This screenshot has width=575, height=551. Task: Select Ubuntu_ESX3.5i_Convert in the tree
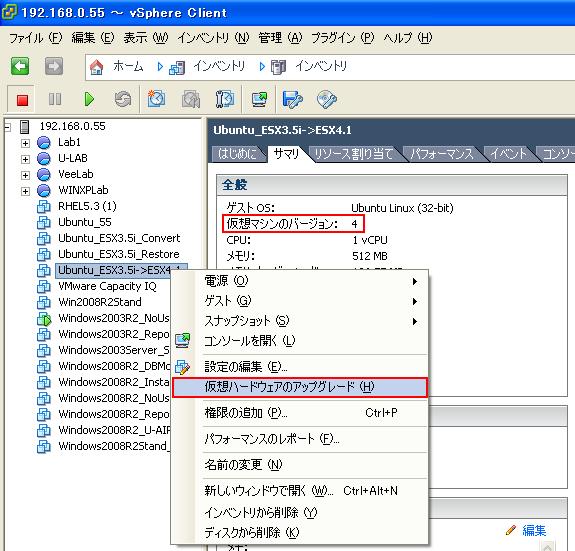pyautogui.click(x=119, y=238)
